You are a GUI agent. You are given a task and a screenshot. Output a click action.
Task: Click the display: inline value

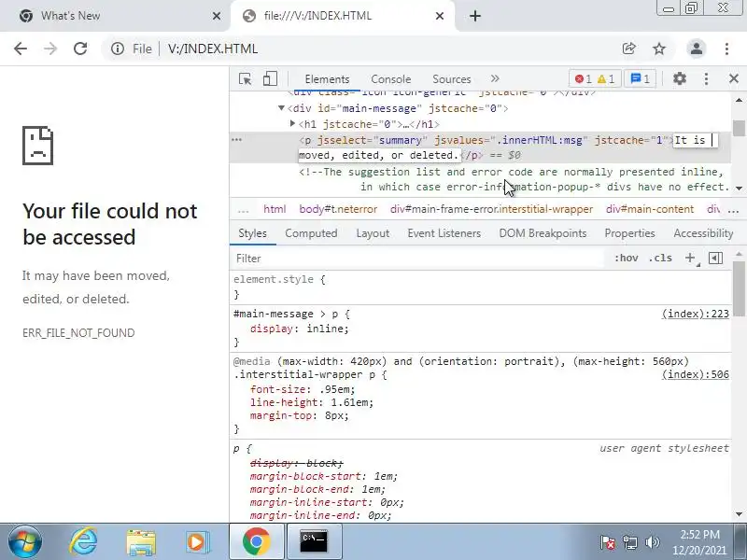point(328,329)
